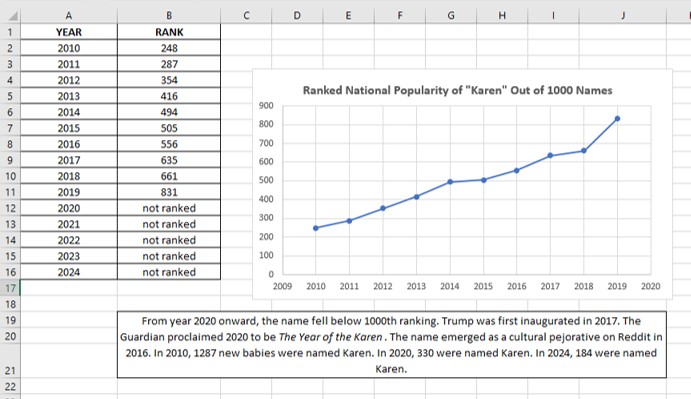
Task: Click the 2019 data point on chart
Action: 617,119
